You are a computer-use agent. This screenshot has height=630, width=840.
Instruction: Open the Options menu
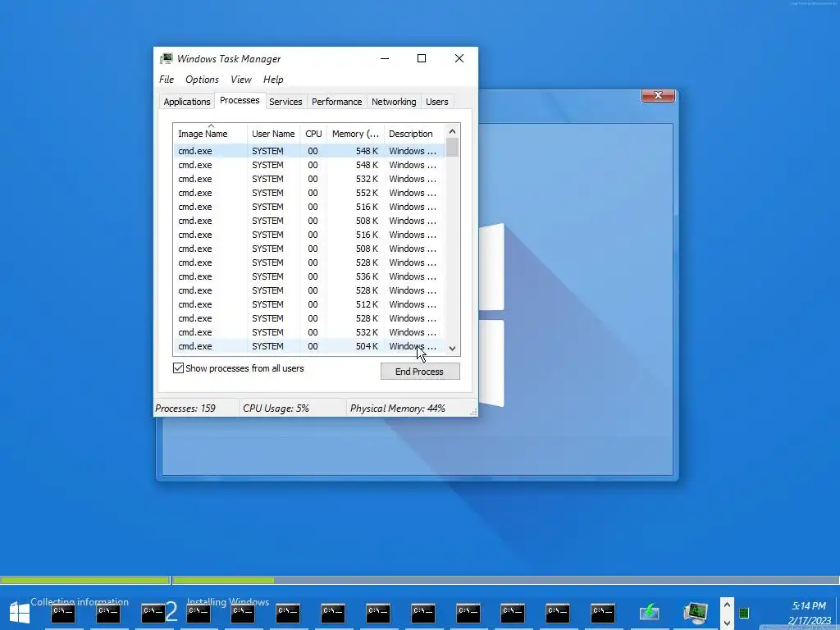[x=202, y=80]
